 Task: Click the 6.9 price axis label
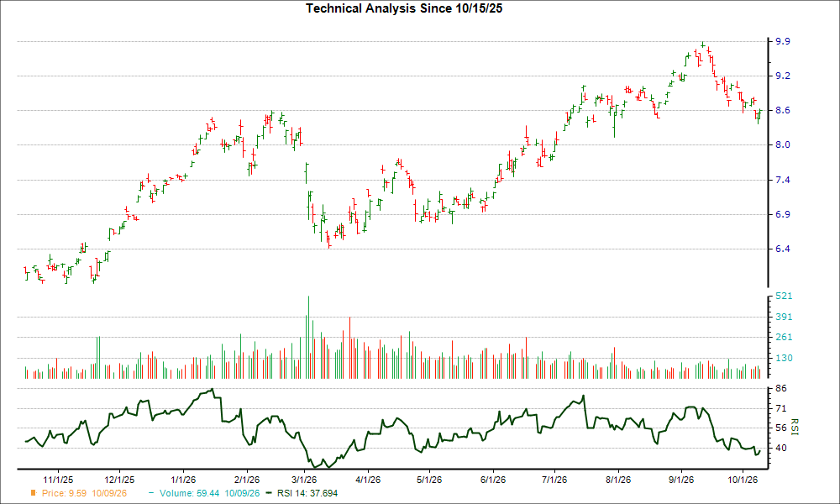(783, 214)
